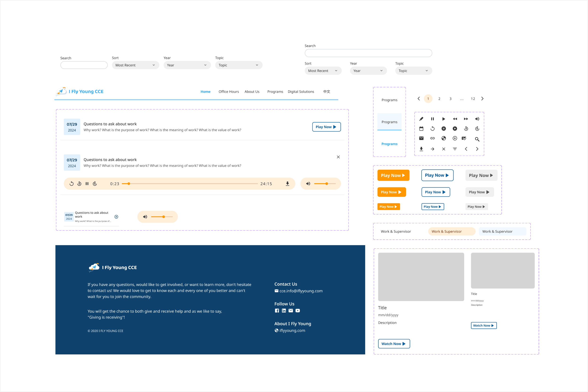The height and width of the screenshot is (392, 588).
Task: Click the magnifier search icon in the icon grid
Action: (477, 139)
